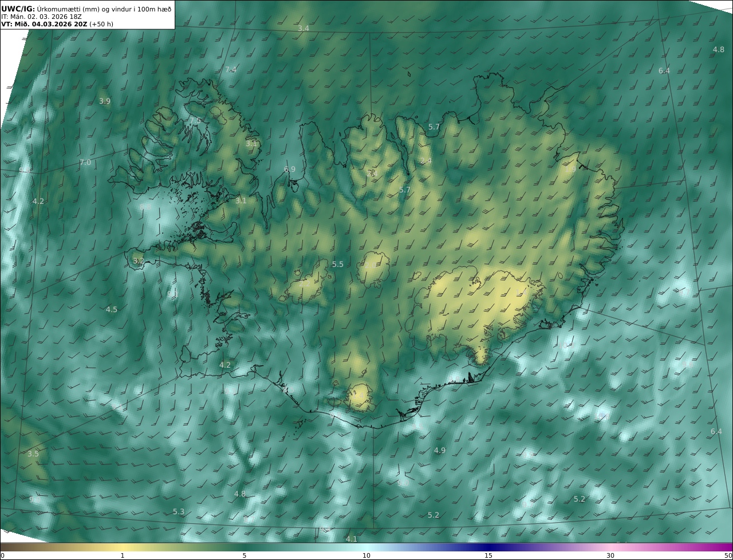Click the IT: Mán. 02. 03. 2026 18Z line

point(41,17)
